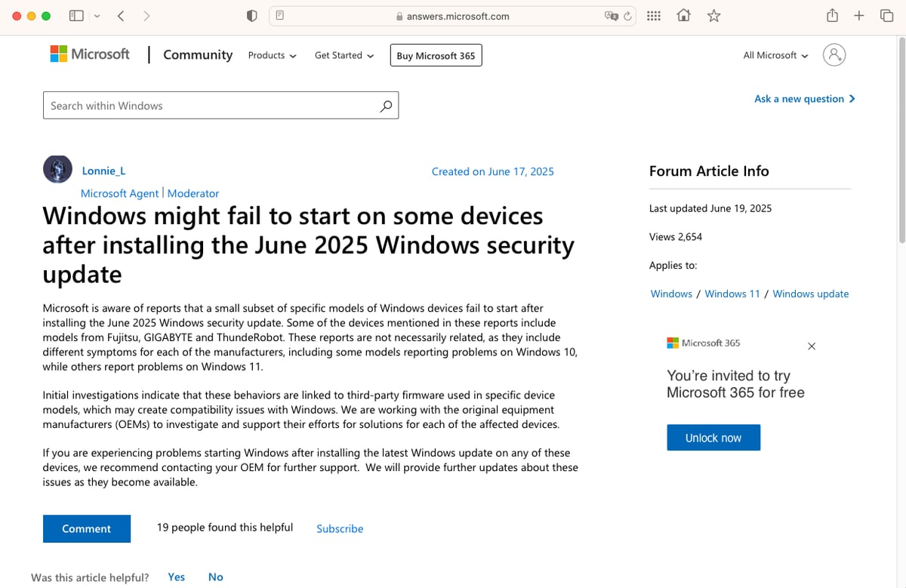The image size is (906, 588).
Task: Expand the Products dropdown menu
Action: point(272,55)
